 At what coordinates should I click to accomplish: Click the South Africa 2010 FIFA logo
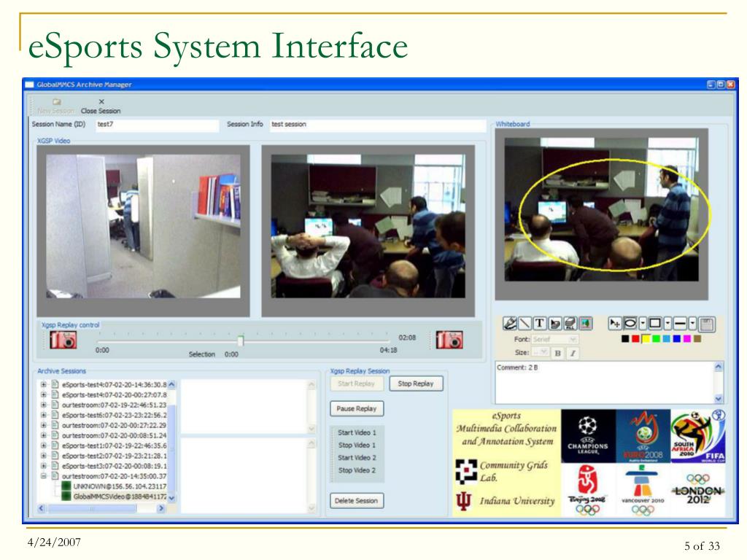coord(698,436)
